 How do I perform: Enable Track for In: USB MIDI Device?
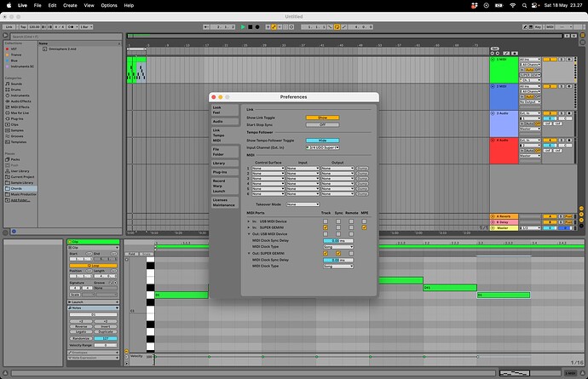(x=326, y=221)
